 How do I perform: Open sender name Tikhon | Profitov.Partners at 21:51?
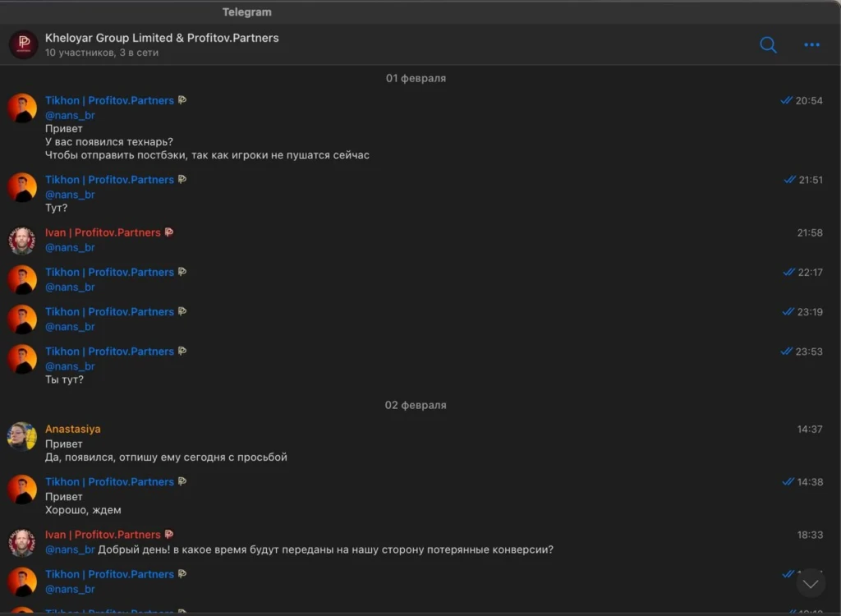point(109,180)
